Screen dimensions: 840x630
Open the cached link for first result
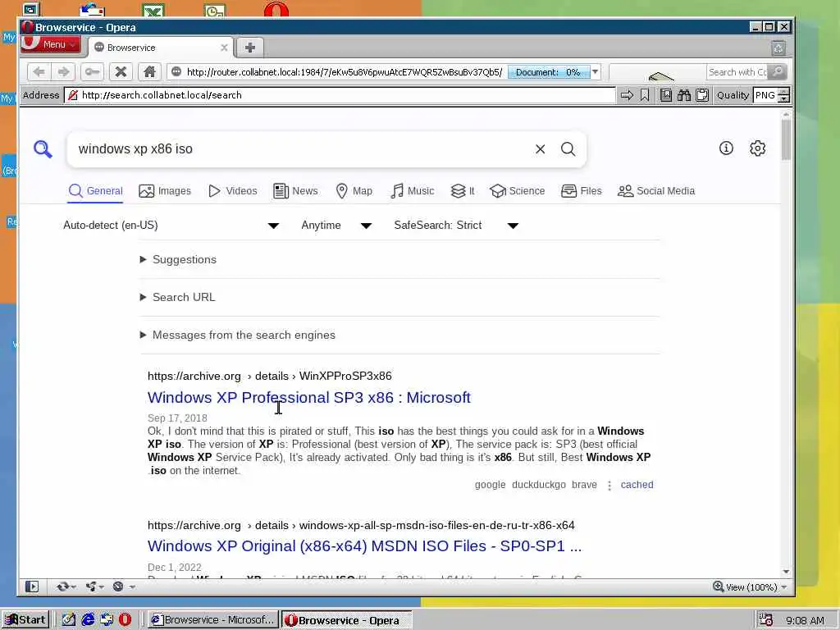click(637, 484)
